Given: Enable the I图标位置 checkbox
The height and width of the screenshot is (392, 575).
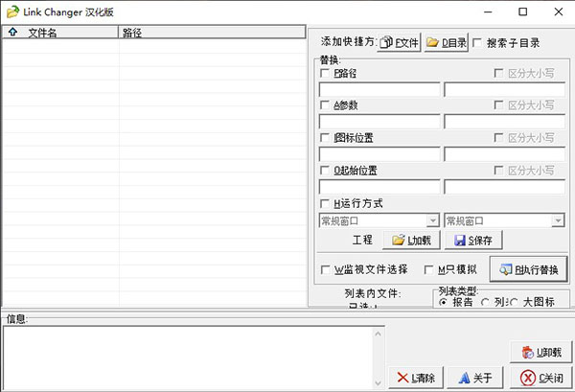Looking at the screenshot, I should [x=325, y=138].
